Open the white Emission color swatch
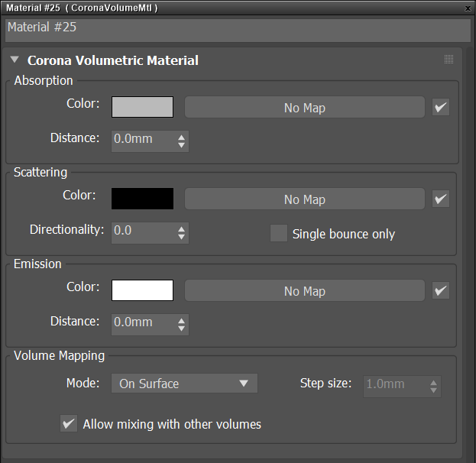476x463 pixels. 142,290
